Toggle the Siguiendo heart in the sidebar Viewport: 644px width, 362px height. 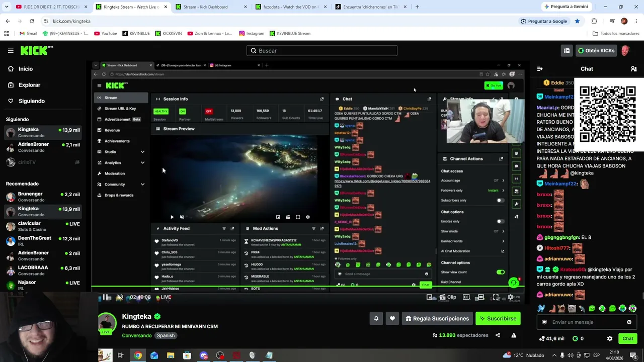(11, 101)
